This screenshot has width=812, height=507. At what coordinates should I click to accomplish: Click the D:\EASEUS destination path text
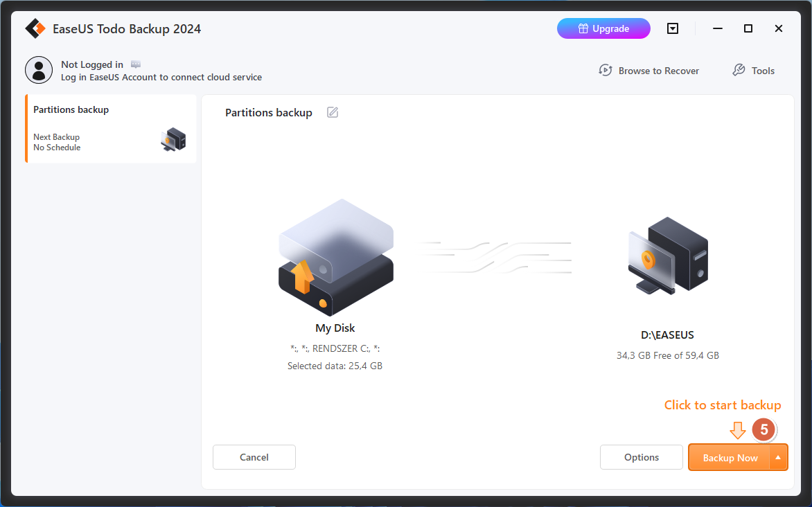click(667, 335)
